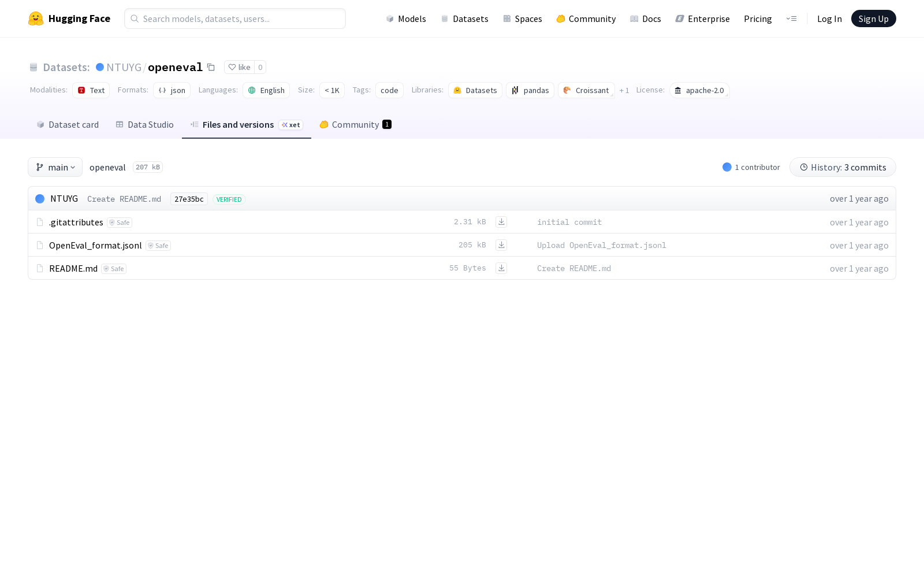Select the Croissant library badge
This screenshot has height=578, width=924.
pos(586,90)
